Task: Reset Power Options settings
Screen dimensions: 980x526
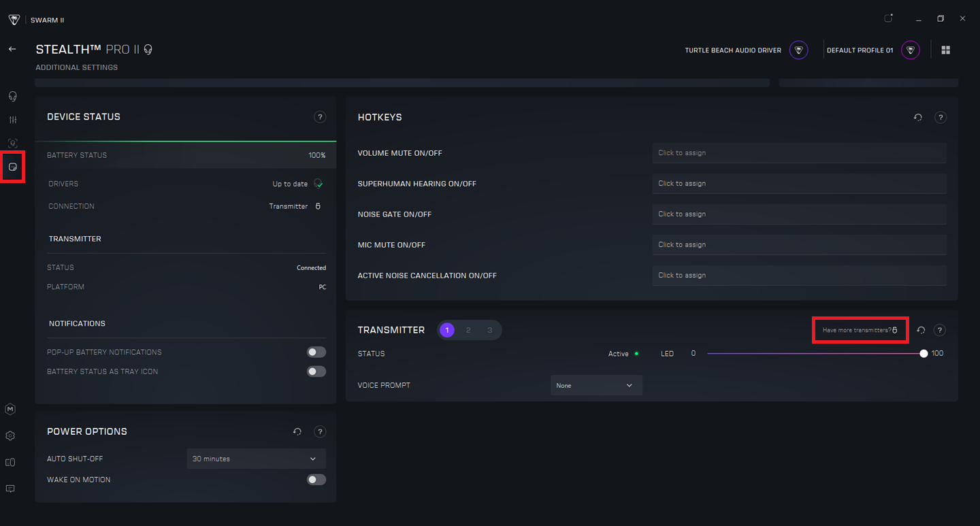Action: [297, 431]
